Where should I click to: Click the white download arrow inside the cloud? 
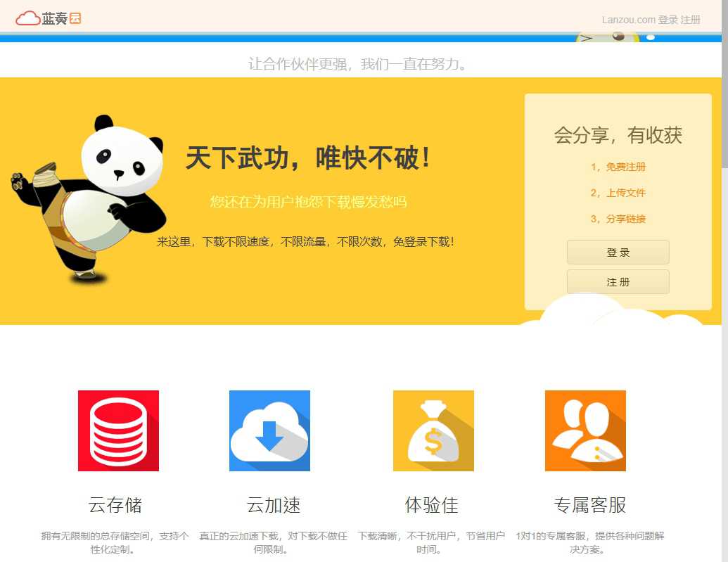269,436
